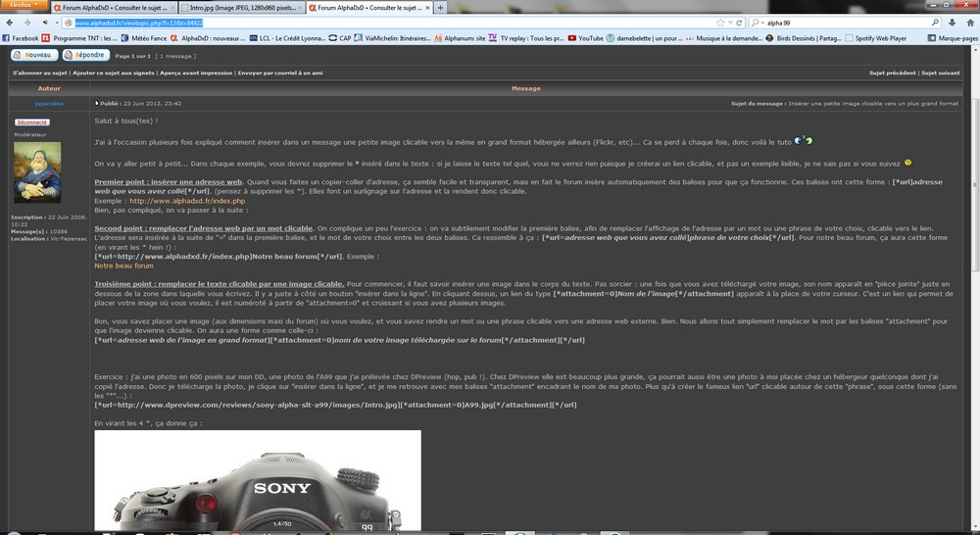
Task: Click the search field containing alpha 99
Action: pyautogui.click(x=847, y=23)
